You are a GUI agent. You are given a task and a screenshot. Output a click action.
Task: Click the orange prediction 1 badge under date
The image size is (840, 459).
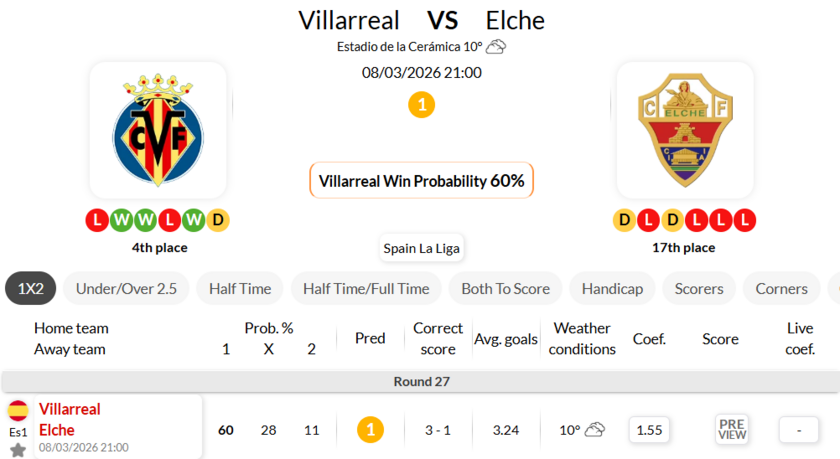tap(422, 104)
